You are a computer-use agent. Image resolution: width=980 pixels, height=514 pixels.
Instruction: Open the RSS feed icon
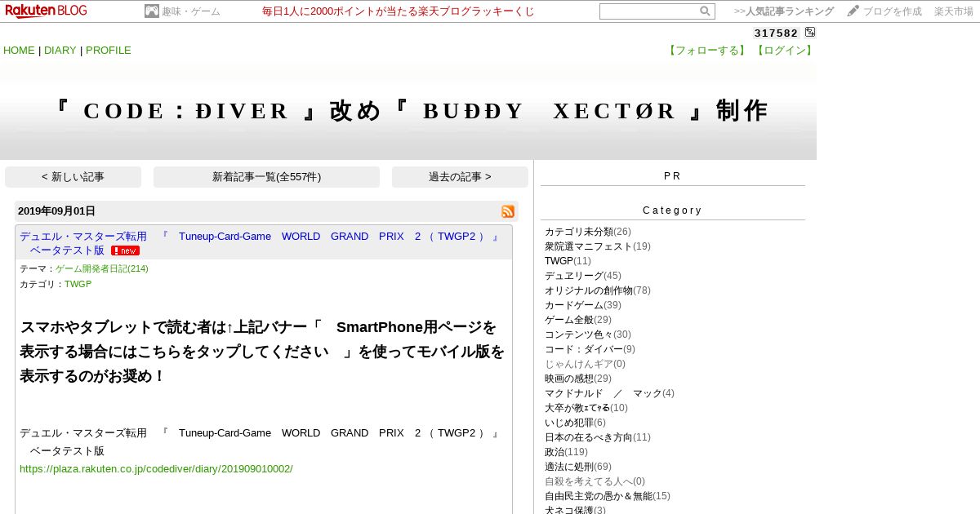[x=508, y=211]
